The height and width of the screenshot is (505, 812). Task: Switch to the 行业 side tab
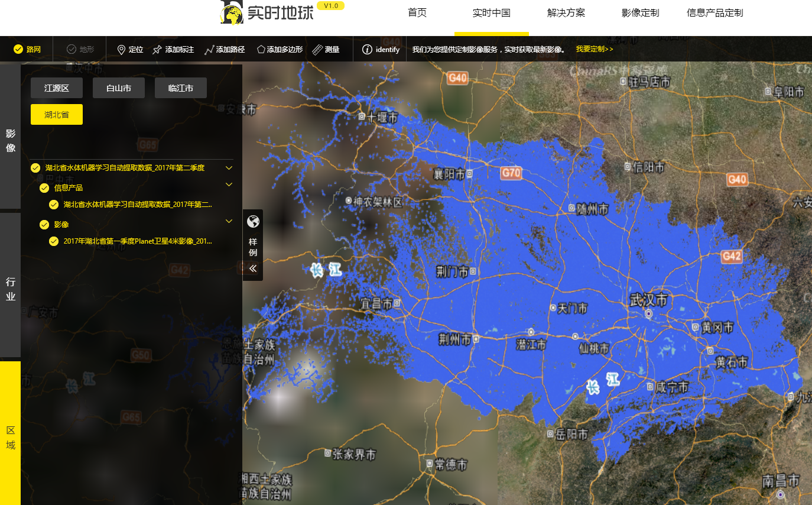click(x=10, y=285)
